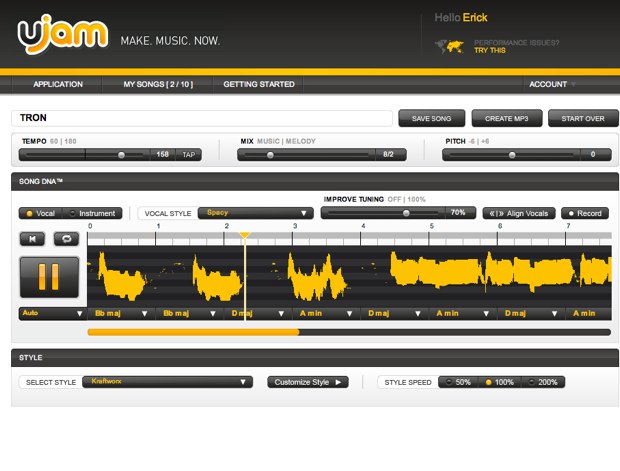Image resolution: width=620 pixels, height=471 pixels.
Task: Open the GETTING STARTED tab
Action: 259,84
